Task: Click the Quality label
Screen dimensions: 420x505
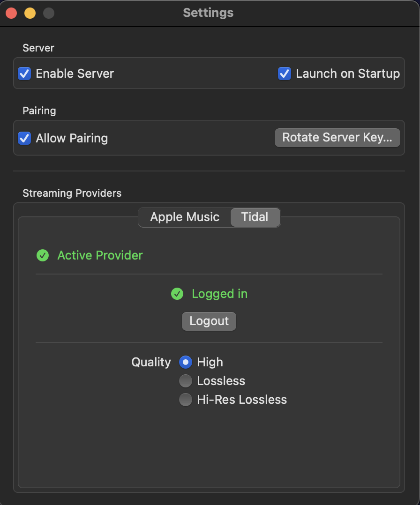Action: [151, 362]
